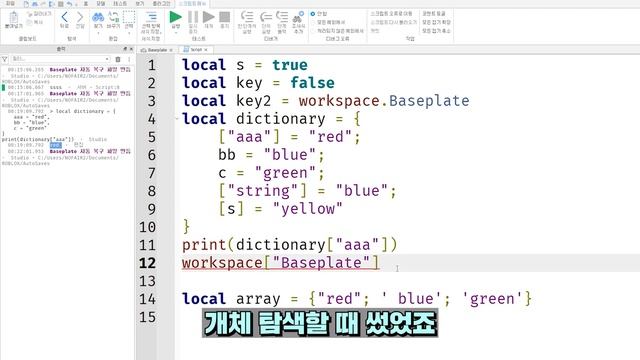This screenshot has width=640, height=360.
Task: Click output line "print(dictionary["aaa"])"
Action: 38,139
